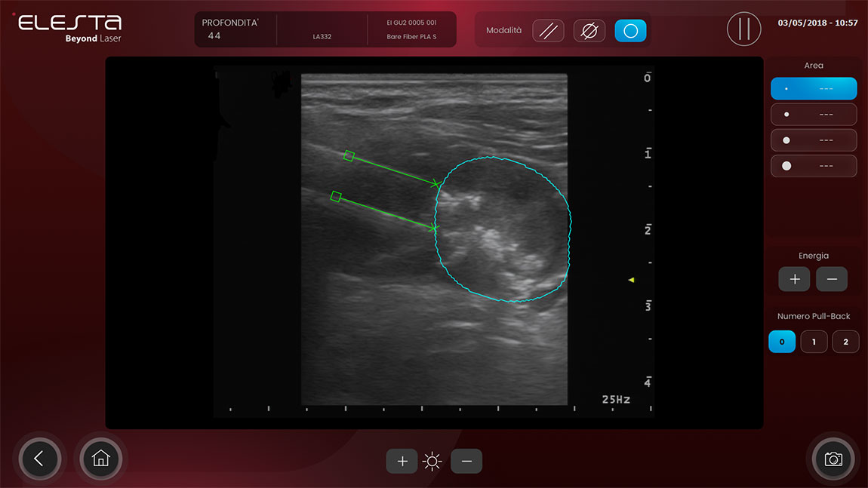Image resolution: width=868 pixels, height=488 pixels.
Task: Click the LA332 probe label
Action: coord(322,36)
